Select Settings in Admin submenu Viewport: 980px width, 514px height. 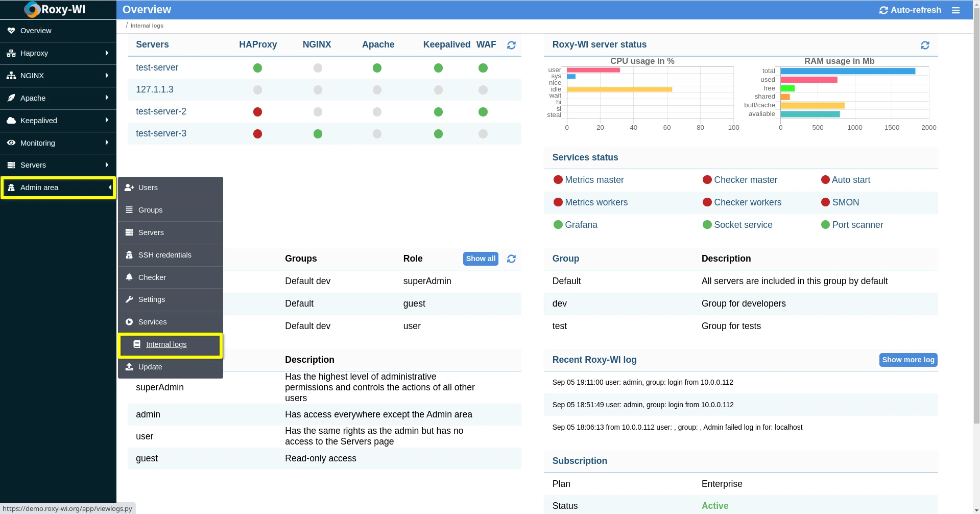pyautogui.click(x=152, y=299)
